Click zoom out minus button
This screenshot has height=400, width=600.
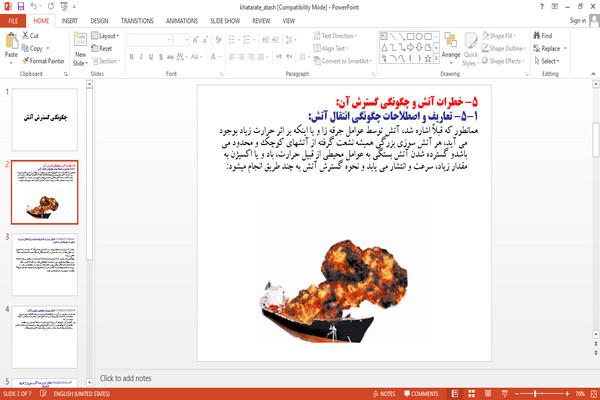tap(517, 393)
